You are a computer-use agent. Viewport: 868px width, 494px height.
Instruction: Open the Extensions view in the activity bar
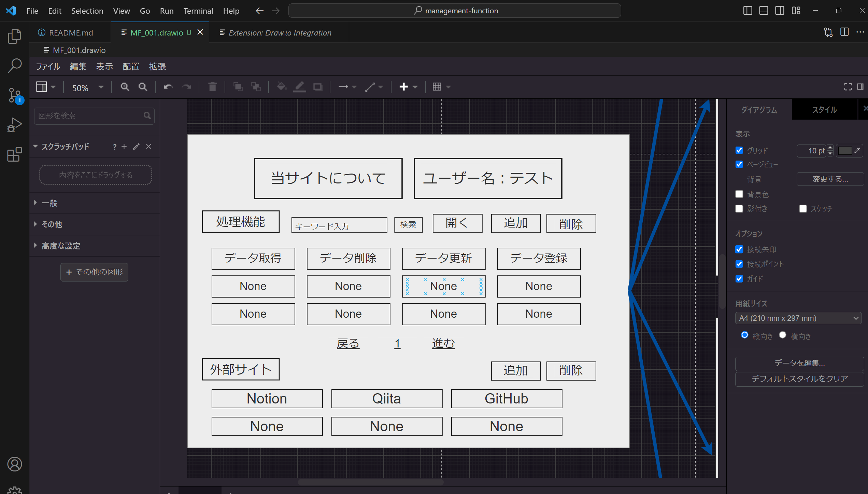(14, 155)
